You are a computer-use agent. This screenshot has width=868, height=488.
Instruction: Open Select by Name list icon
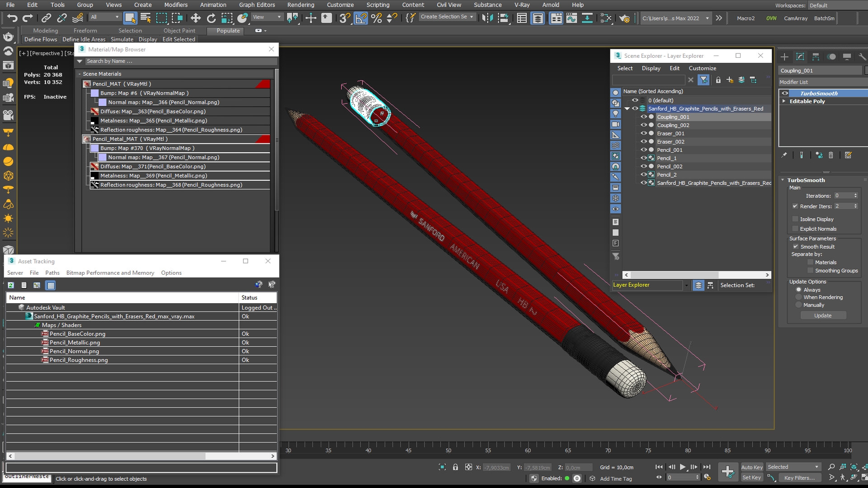point(146,18)
